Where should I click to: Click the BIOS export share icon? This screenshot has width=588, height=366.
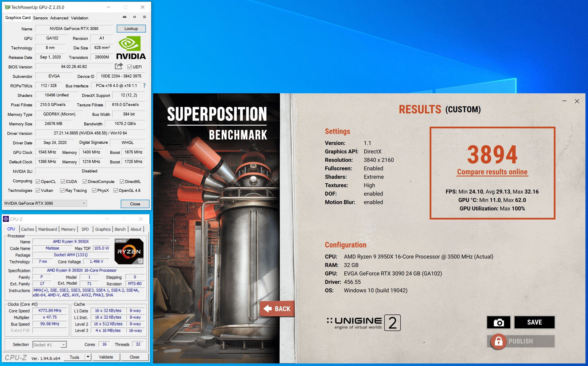point(119,66)
